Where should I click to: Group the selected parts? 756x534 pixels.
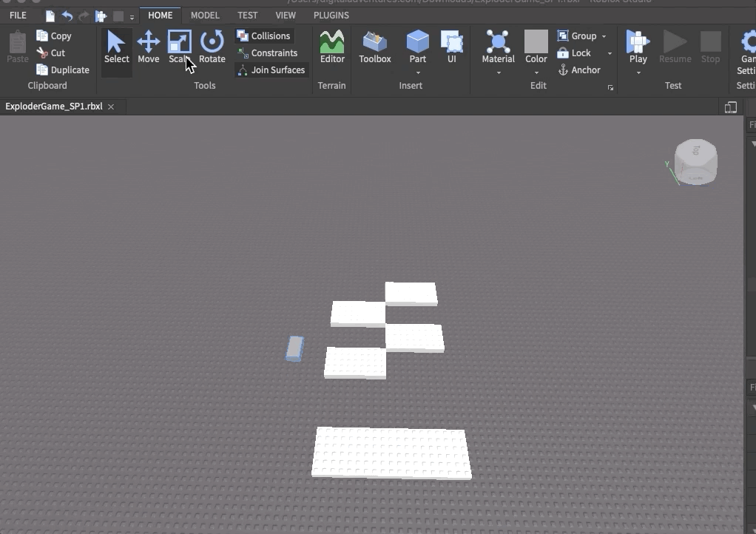(x=577, y=36)
